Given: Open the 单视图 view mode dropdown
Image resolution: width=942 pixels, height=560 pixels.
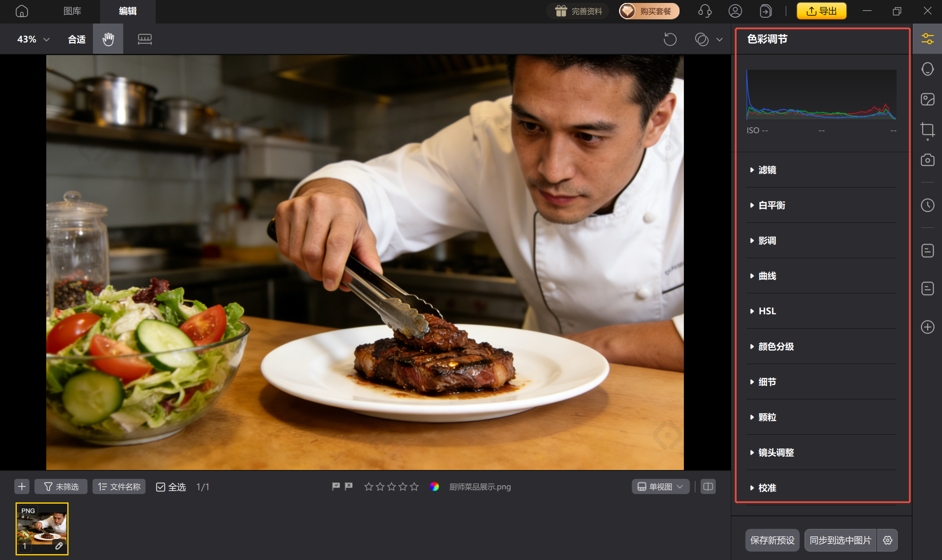Looking at the screenshot, I should pyautogui.click(x=660, y=486).
